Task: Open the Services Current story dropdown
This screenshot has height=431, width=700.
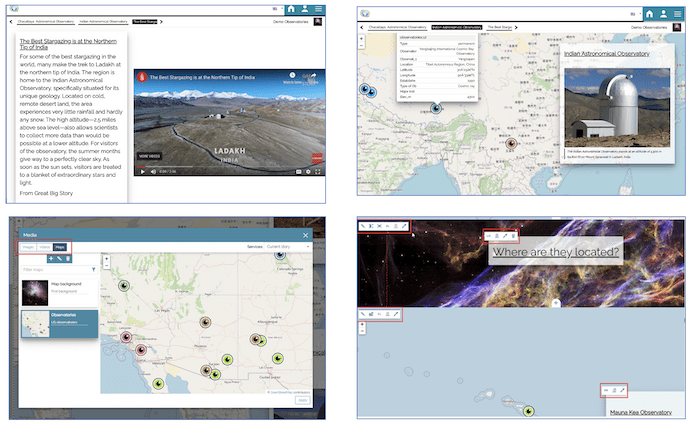Action: (280, 246)
